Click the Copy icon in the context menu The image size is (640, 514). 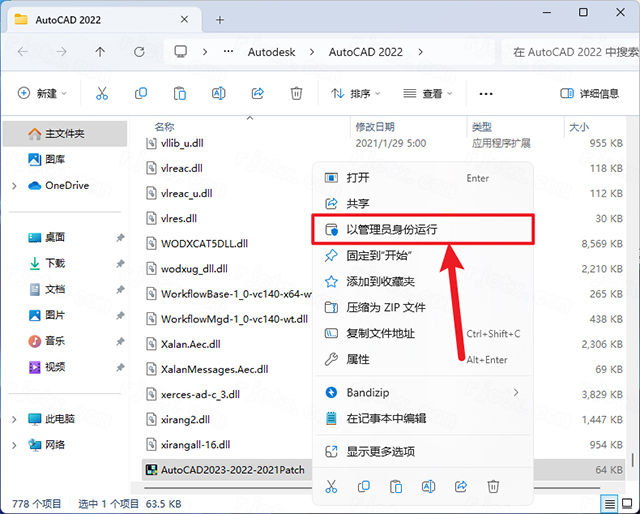363,487
